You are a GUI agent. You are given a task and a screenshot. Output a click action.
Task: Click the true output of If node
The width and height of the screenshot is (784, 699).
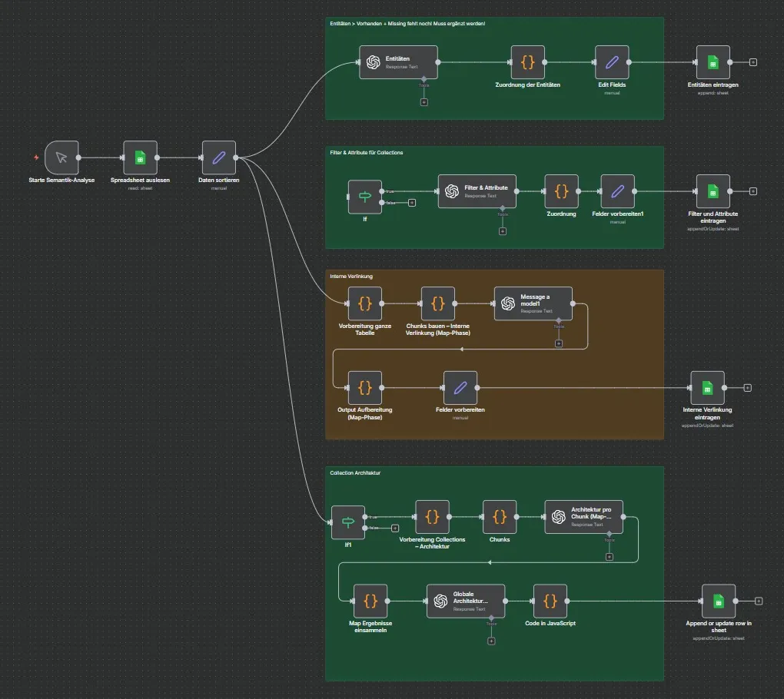382,191
